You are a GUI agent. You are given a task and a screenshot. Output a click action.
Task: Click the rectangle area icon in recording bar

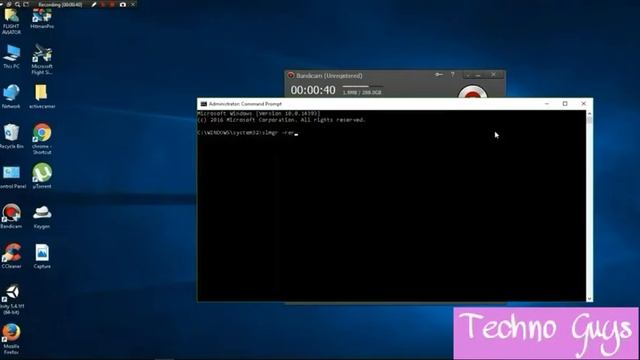point(27,4)
